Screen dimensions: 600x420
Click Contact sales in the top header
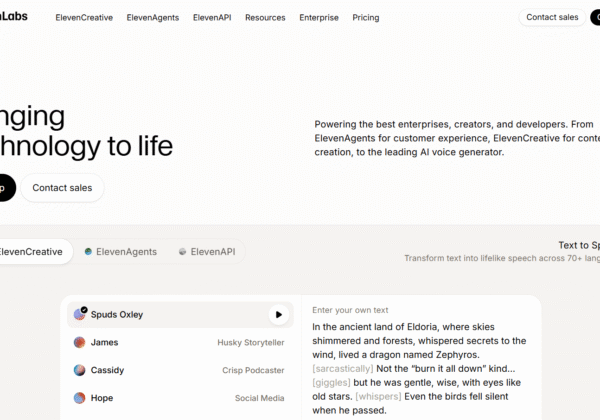[552, 17]
